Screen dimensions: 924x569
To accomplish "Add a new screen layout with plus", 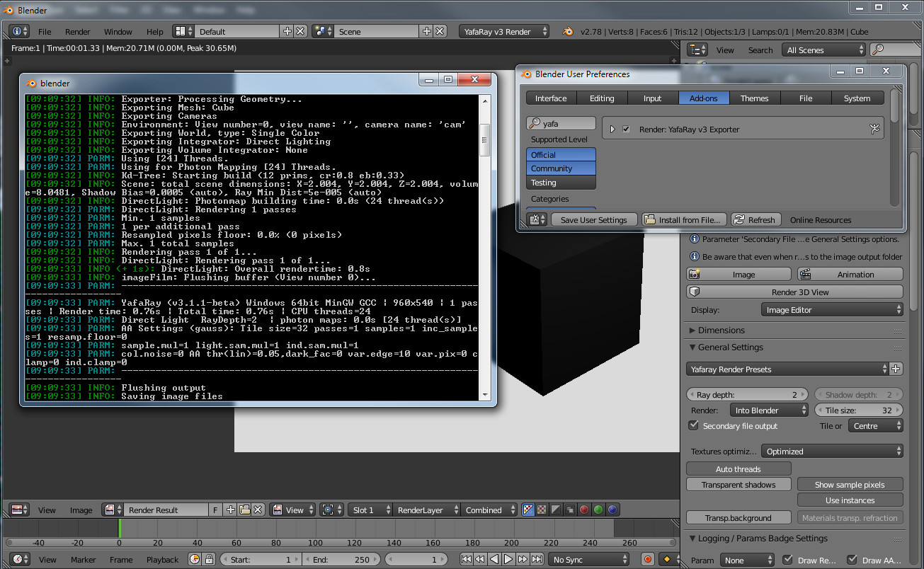I will (287, 31).
